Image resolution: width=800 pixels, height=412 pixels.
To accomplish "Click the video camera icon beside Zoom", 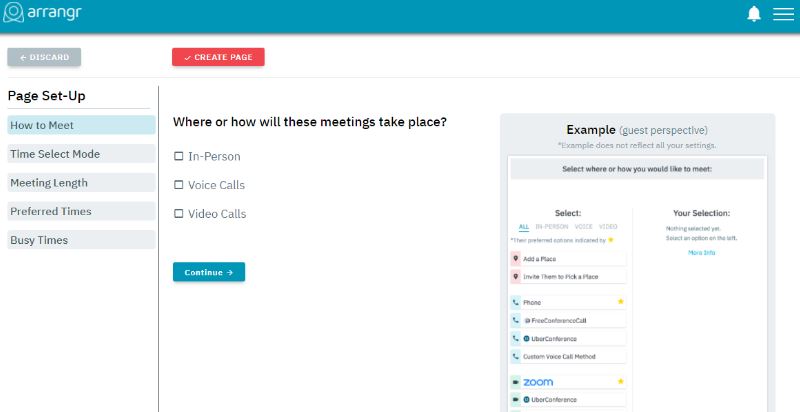I will point(515,382).
